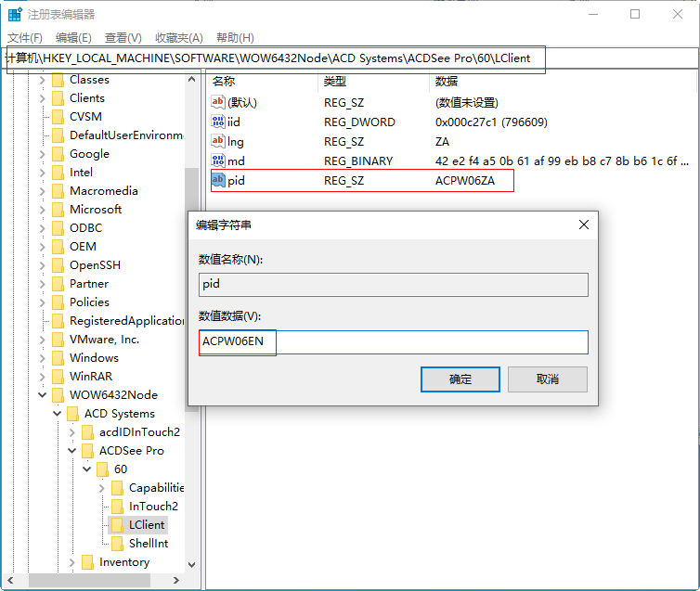Click the ODBC folder icon

58,228
